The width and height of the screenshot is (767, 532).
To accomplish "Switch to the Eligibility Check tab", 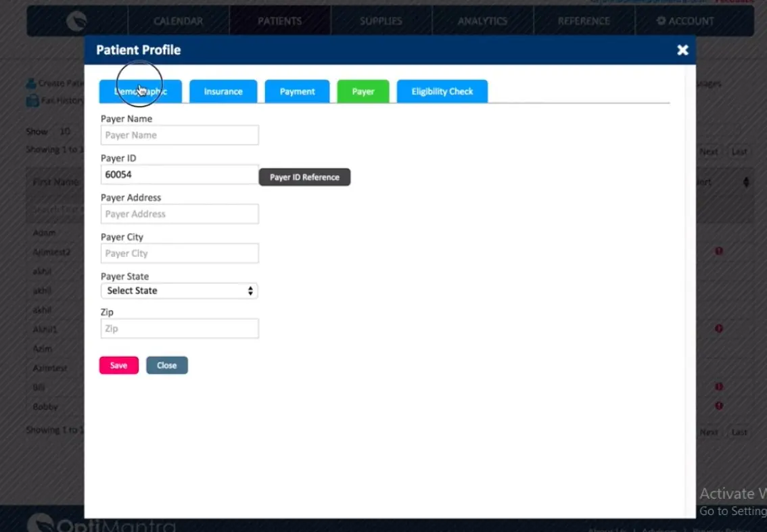I will (x=442, y=91).
